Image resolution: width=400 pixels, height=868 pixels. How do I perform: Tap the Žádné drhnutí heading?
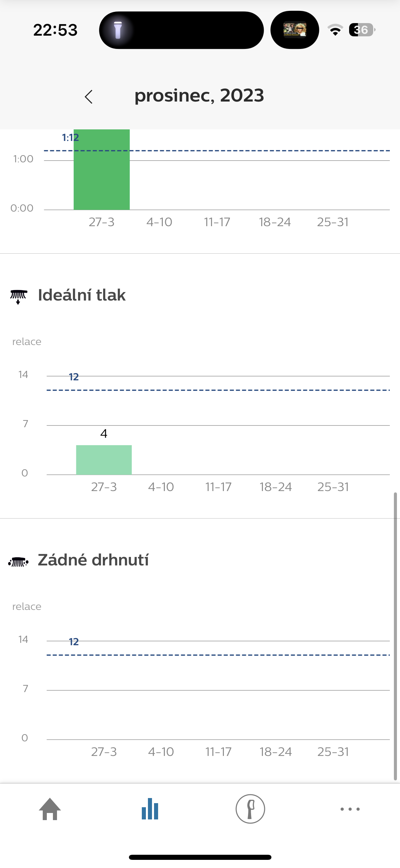click(93, 560)
